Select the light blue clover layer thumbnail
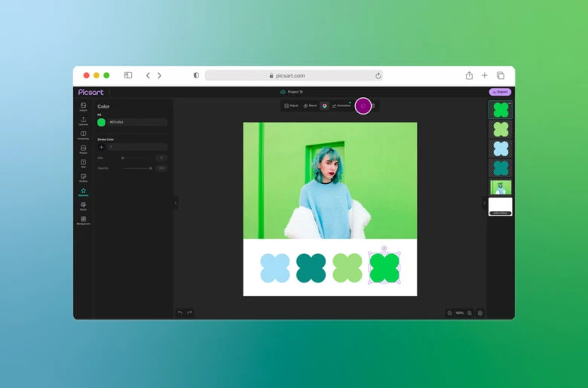 pyautogui.click(x=501, y=149)
